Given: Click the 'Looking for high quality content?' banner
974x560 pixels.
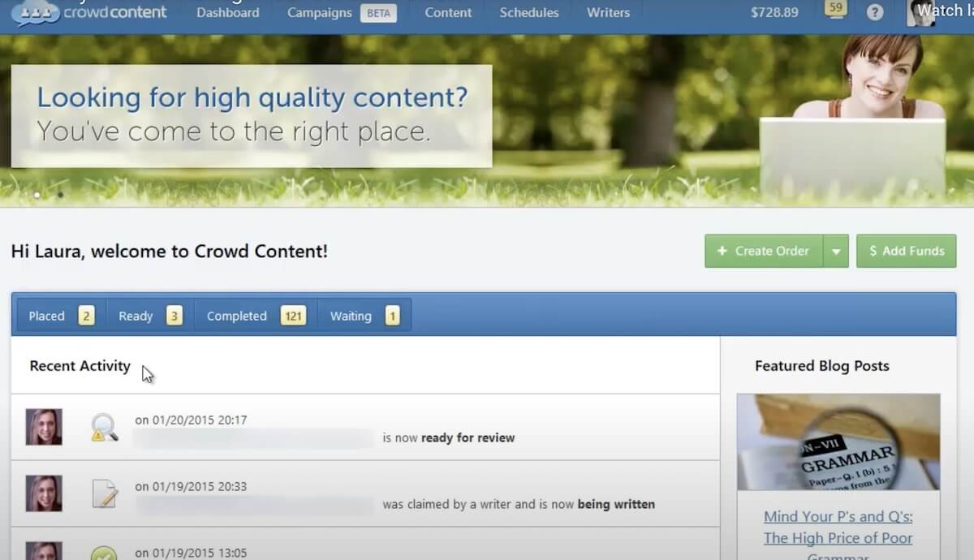Looking at the screenshot, I should (252, 116).
